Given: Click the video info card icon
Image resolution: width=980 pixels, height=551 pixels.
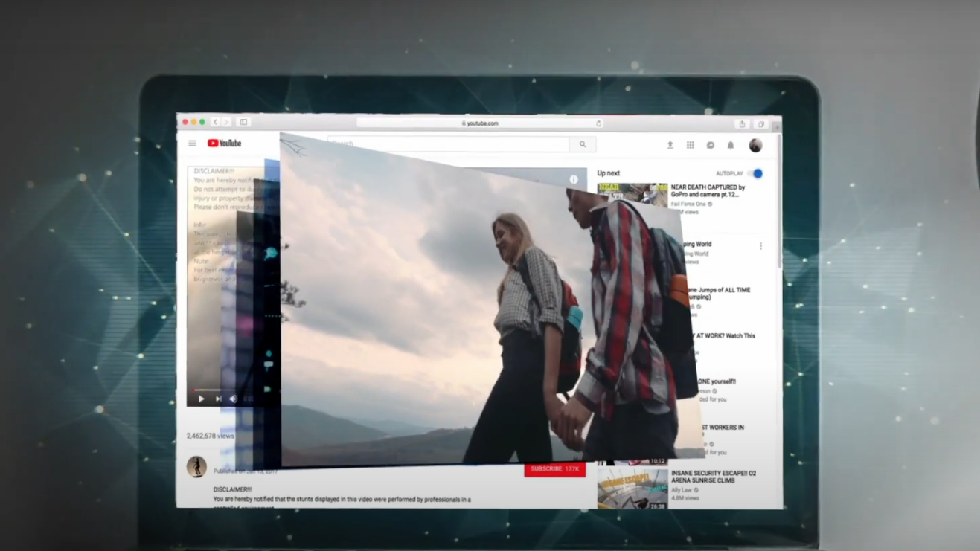Looking at the screenshot, I should [x=574, y=179].
